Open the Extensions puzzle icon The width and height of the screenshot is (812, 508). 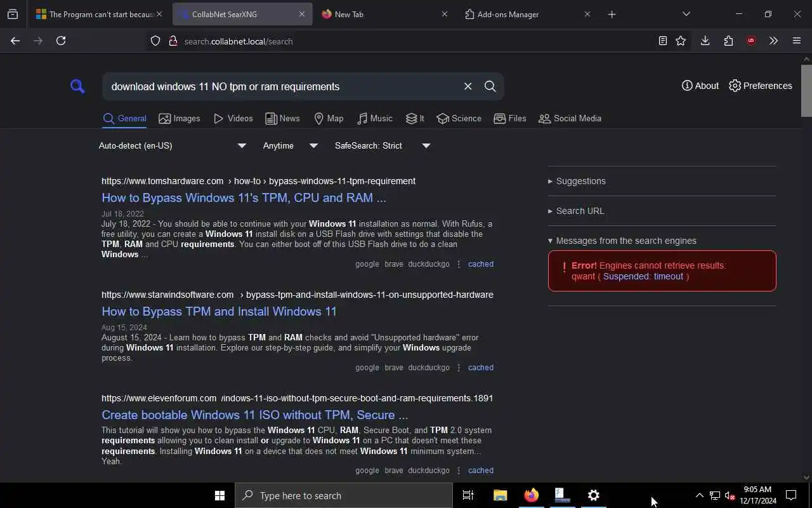(728, 41)
